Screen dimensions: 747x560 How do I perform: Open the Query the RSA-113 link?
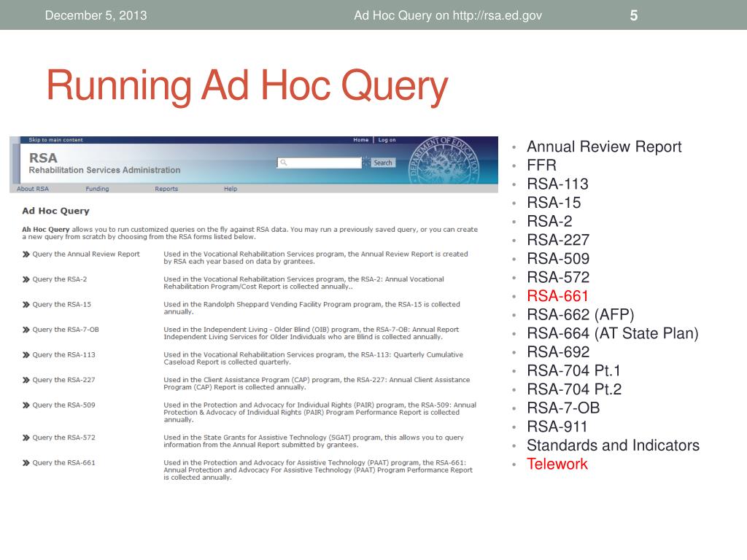click(x=64, y=355)
